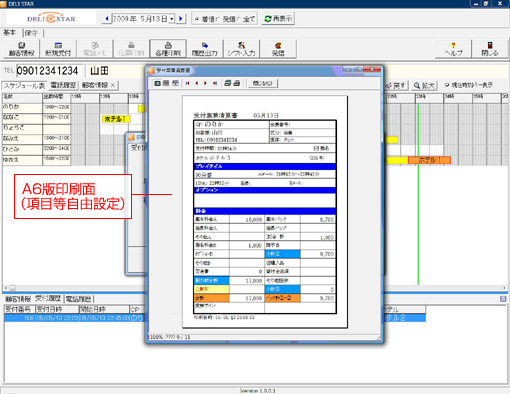Open the date picker dropdown arrow
The image size is (510, 394).
tap(172, 19)
